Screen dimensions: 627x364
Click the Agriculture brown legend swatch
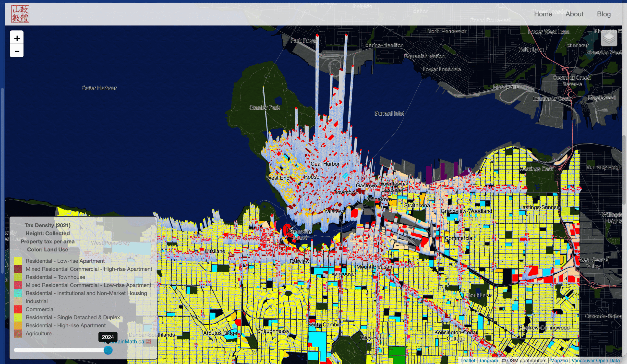[18, 333]
